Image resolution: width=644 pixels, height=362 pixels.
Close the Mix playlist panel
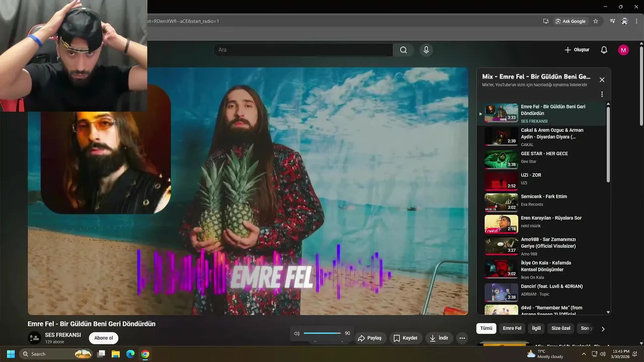(x=602, y=80)
